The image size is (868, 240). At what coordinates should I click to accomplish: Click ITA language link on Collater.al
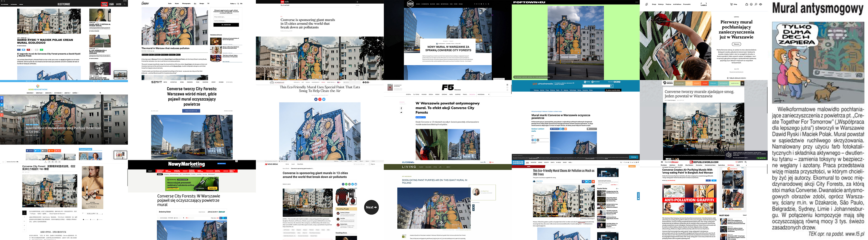[x=241, y=4]
